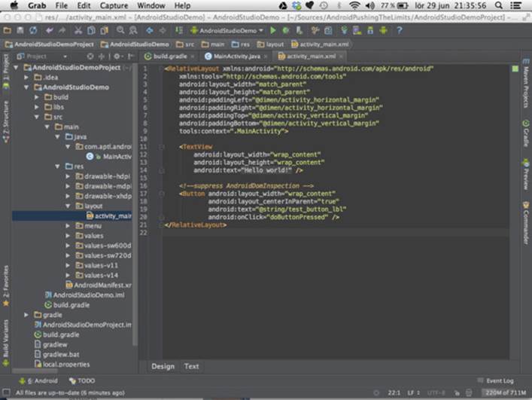Open Spotlight search in the menu bar

pos(498,5)
